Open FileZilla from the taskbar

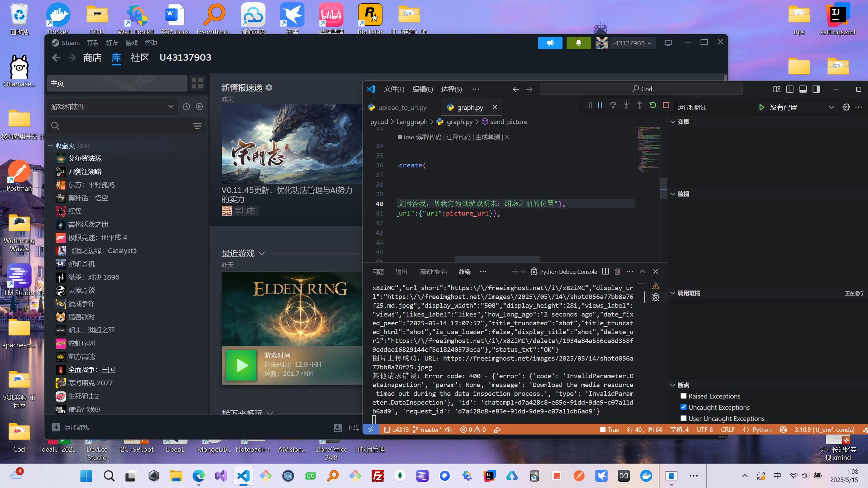coord(377,476)
